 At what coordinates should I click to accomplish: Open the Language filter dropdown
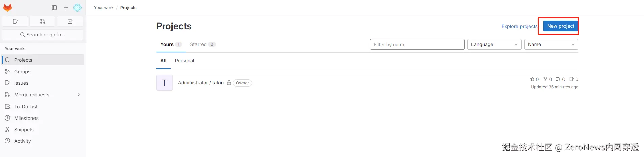pos(494,44)
